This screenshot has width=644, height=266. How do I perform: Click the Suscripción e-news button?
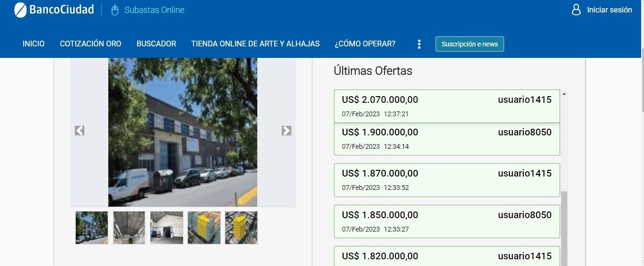tap(470, 44)
